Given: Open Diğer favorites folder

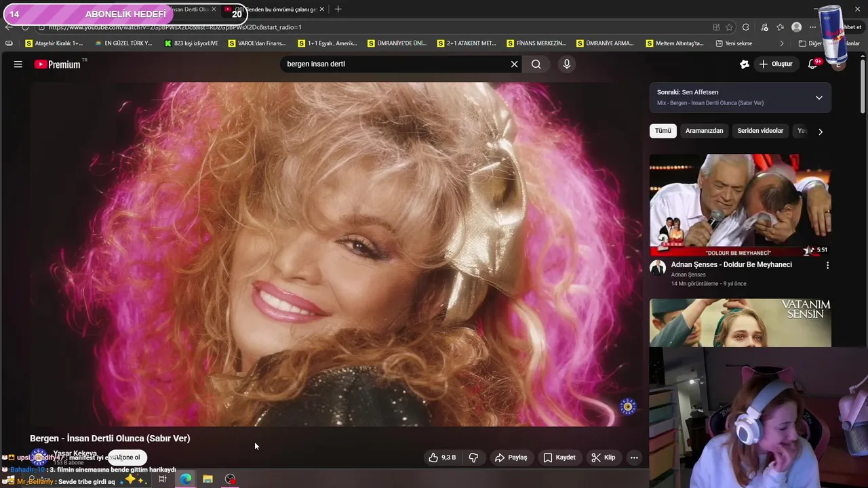Looking at the screenshot, I should [x=829, y=43].
